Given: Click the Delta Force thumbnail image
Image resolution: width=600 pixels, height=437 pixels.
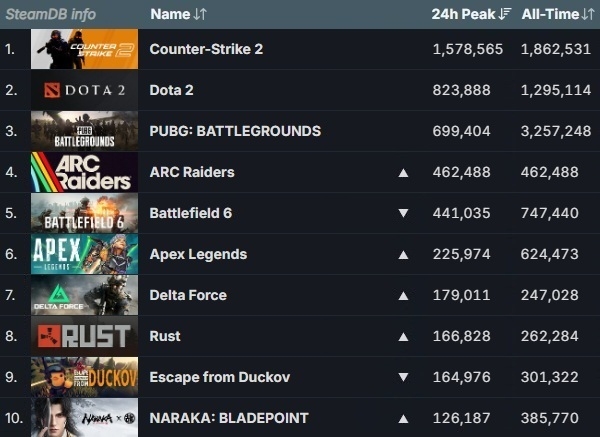Looking at the screenshot, I should (x=84, y=295).
